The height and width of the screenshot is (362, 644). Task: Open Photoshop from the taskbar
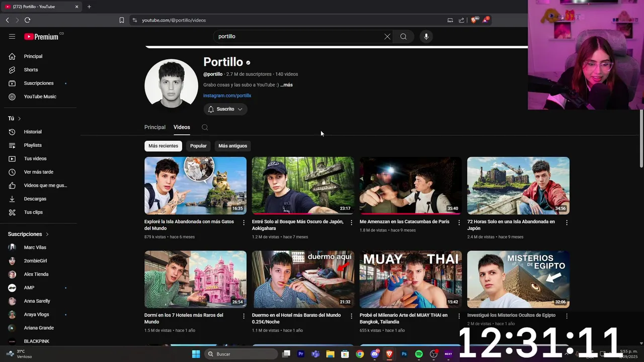click(404, 354)
